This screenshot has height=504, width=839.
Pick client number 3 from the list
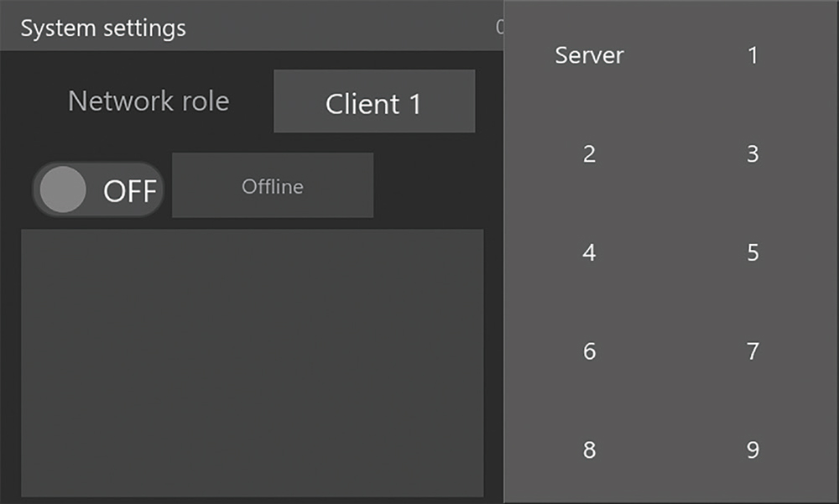[x=753, y=154]
